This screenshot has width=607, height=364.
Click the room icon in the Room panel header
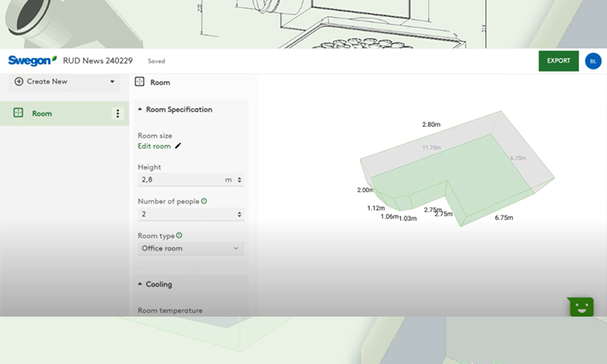click(x=140, y=82)
